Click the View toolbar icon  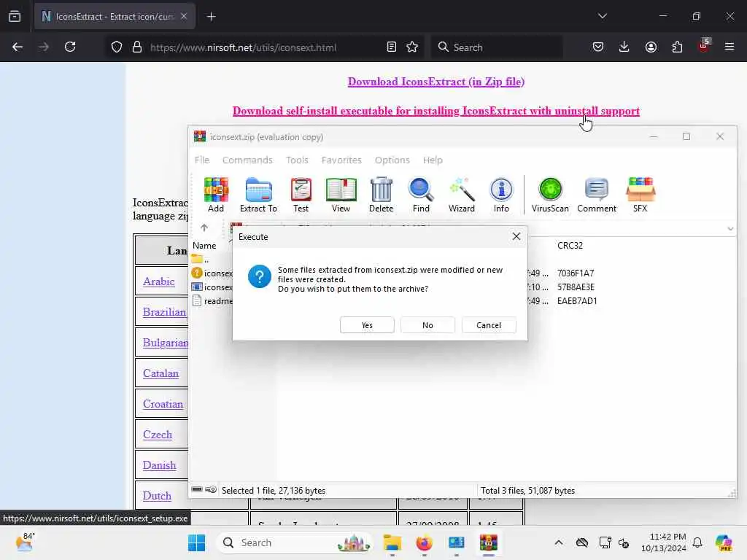341,194
